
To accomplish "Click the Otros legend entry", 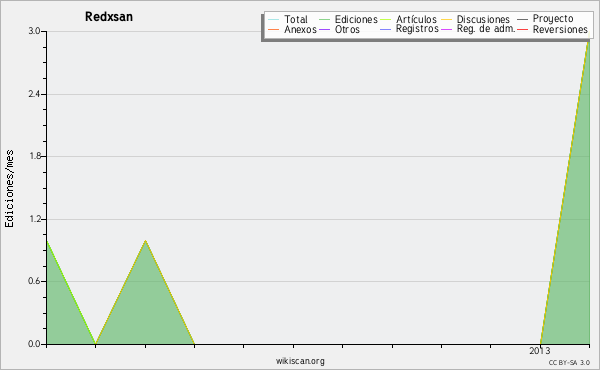I will tap(347, 29).
